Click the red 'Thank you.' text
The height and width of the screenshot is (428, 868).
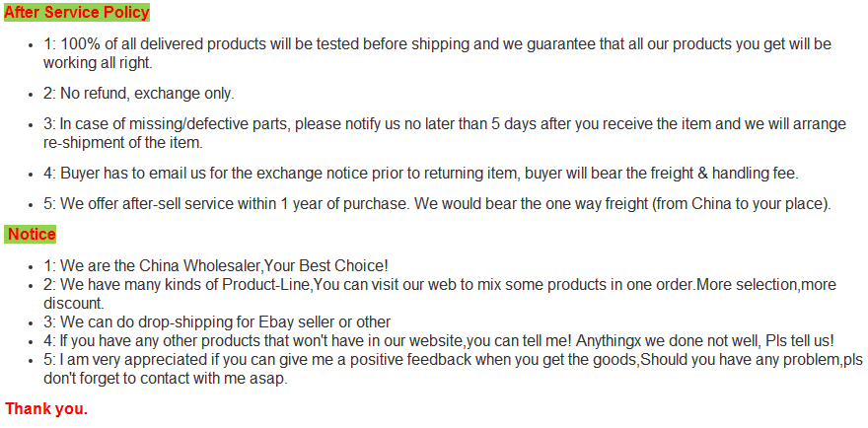(x=46, y=408)
